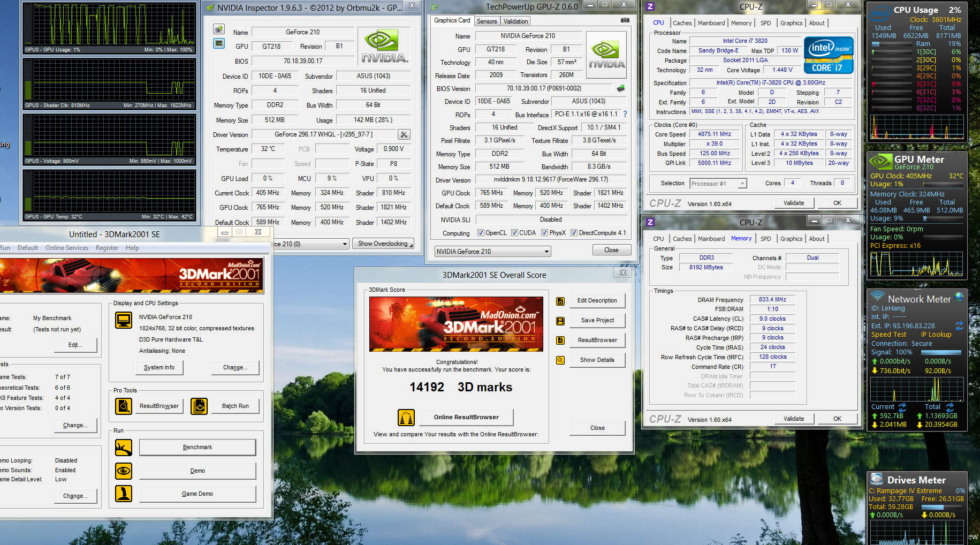Toggle CUDA checkbox in GPU-Z

(514, 233)
